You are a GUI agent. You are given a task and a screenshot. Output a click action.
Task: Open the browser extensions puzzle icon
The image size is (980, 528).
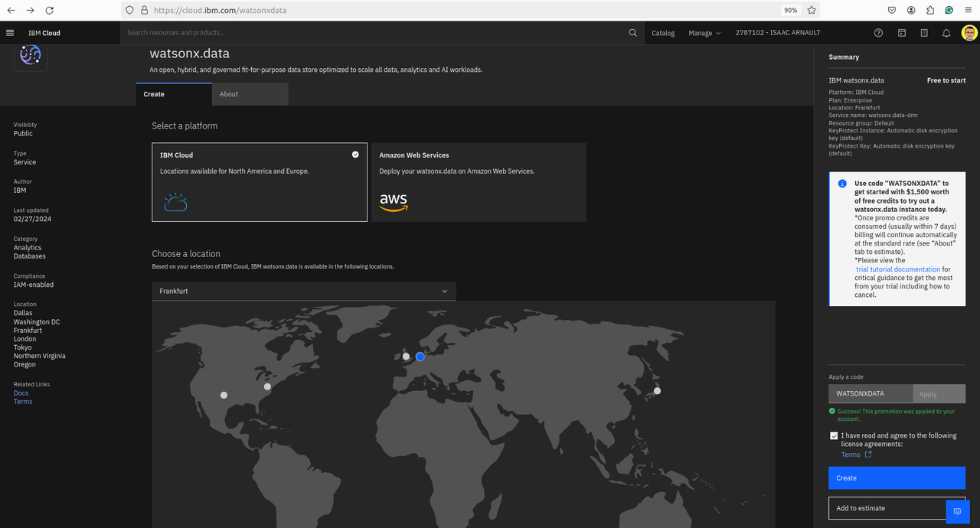tap(930, 10)
